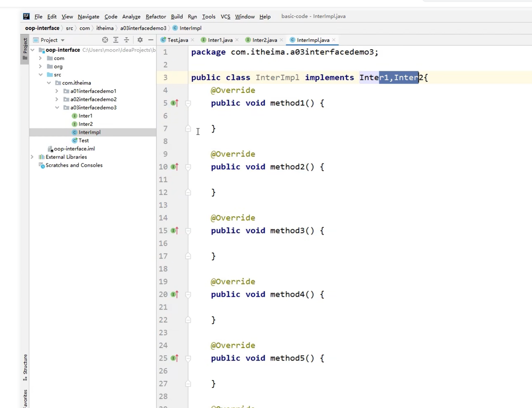Close the Inter2.java tab
532x408 pixels.
pos(281,40)
